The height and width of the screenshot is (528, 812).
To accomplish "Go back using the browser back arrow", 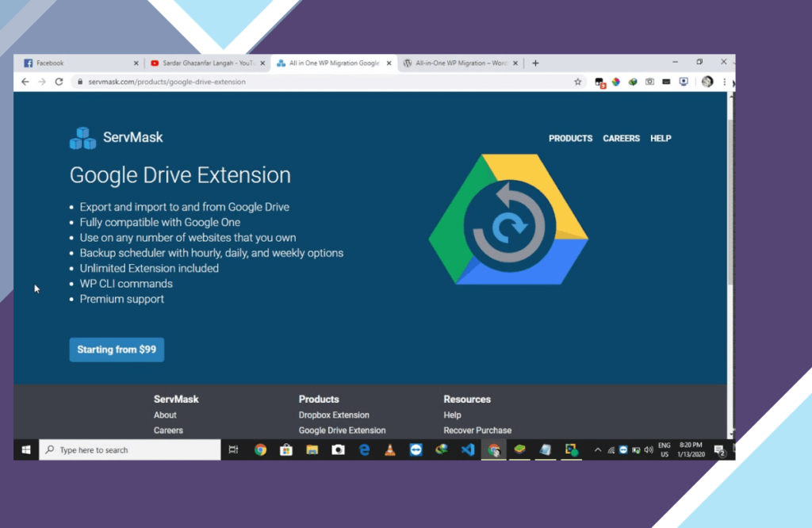I will click(25, 82).
